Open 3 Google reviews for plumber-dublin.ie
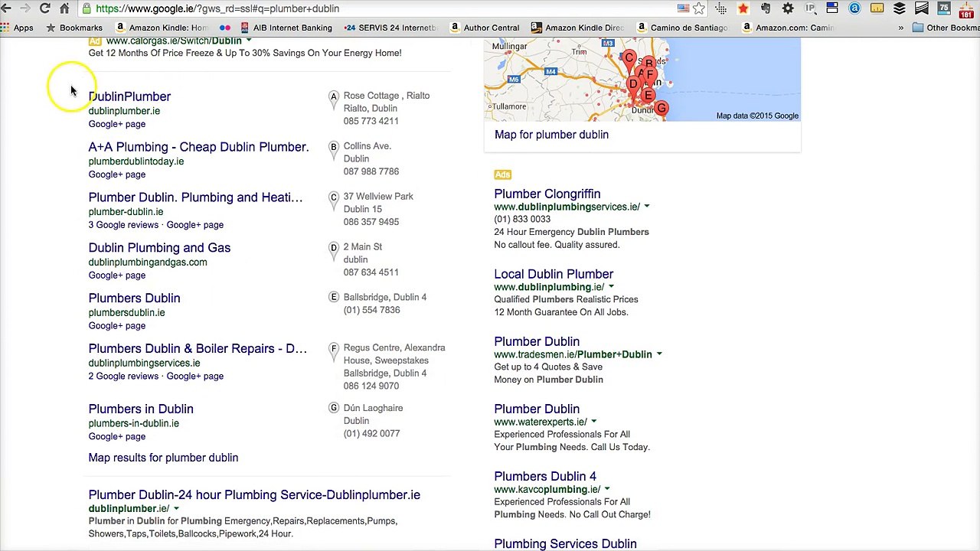The width and height of the screenshot is (980, 551). [123, 225]
